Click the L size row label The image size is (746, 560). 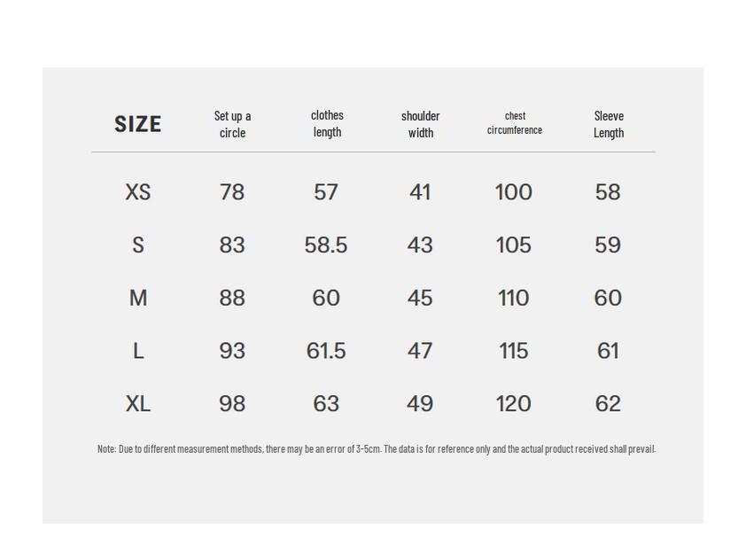(x=138, y=352)
